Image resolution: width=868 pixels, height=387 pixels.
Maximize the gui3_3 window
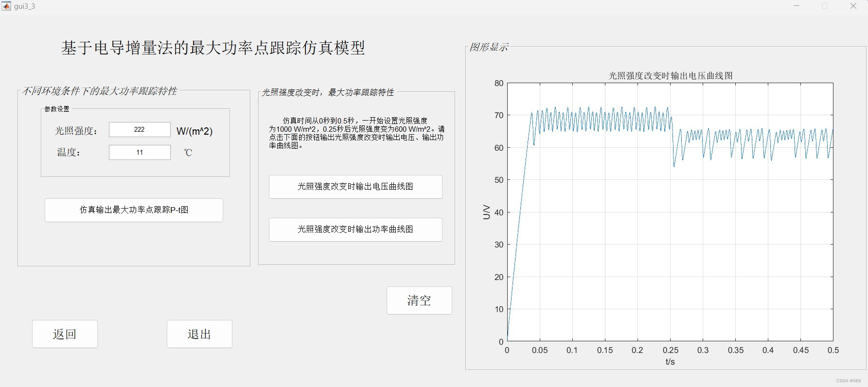click(825, 6)
